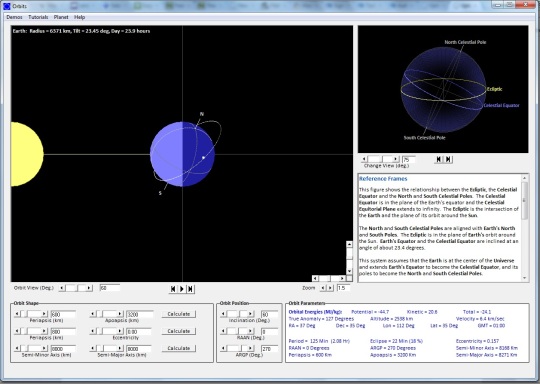540x384 pixels.
Task: Open the Demos menu
Action: [14, 17]
